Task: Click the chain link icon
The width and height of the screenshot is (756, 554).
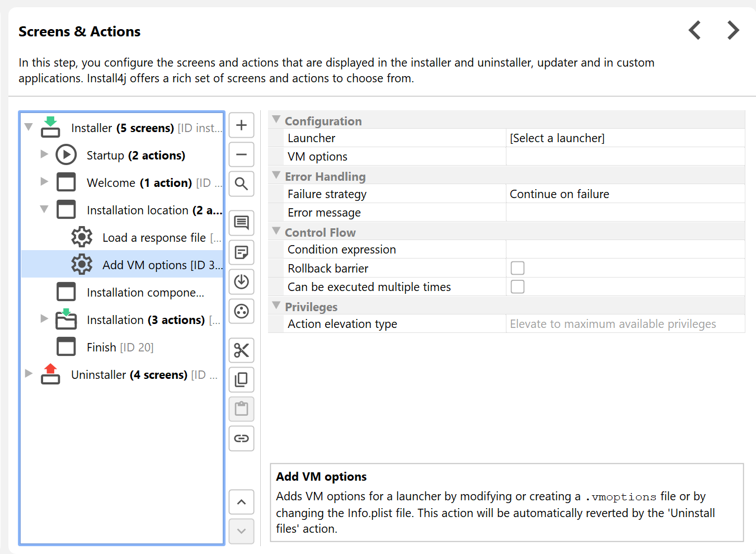Action: click(241, 438)
